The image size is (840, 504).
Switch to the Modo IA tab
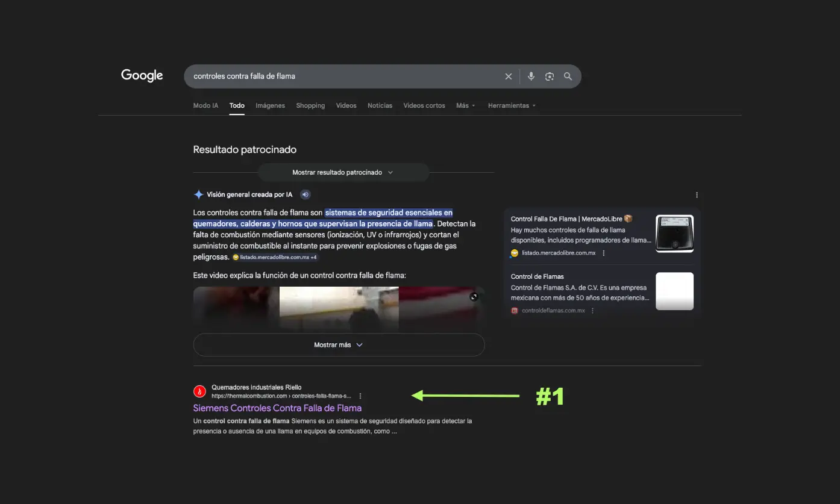(x=205, y=105)
